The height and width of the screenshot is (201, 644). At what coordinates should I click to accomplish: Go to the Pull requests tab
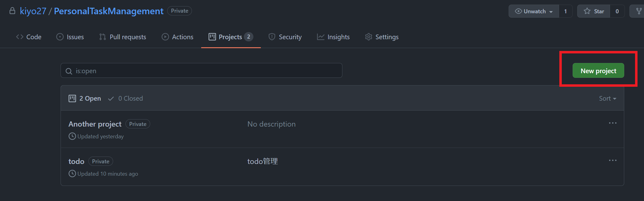click(123, 37)
